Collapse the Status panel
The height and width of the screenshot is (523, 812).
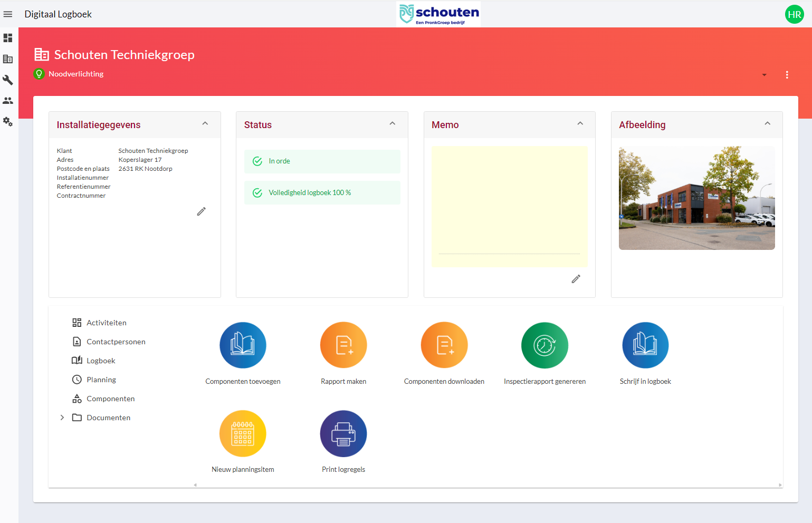[393, 123]
